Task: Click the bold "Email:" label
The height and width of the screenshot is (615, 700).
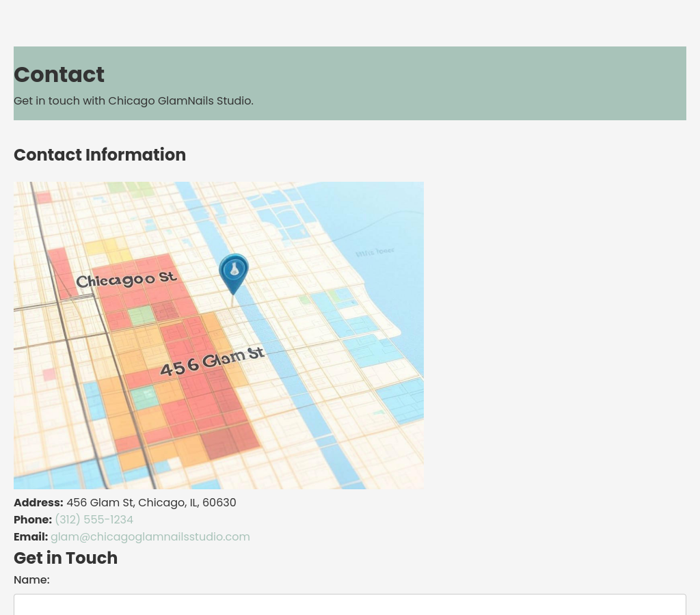Action: (31, 536)
